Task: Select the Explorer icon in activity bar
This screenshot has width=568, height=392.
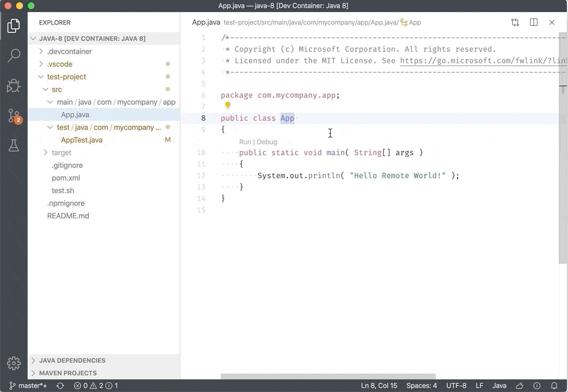Action: click(14, 25)
